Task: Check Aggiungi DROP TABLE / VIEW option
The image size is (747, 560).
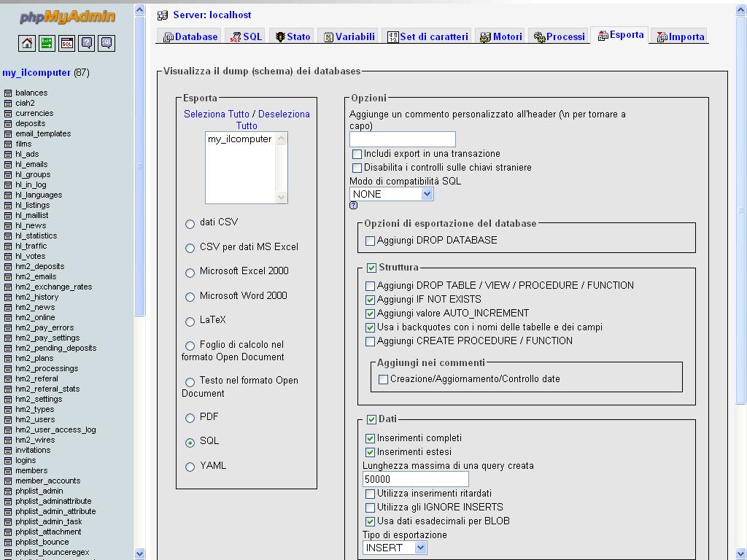Action: coord(370,286)
